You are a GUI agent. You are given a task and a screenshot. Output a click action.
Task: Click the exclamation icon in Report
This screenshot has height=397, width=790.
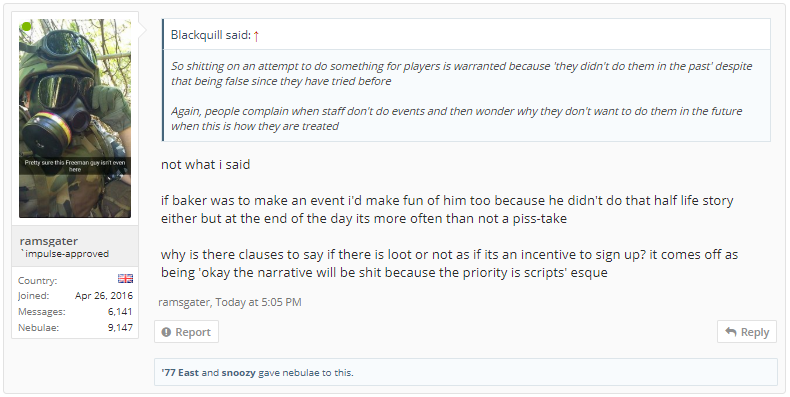166,332
